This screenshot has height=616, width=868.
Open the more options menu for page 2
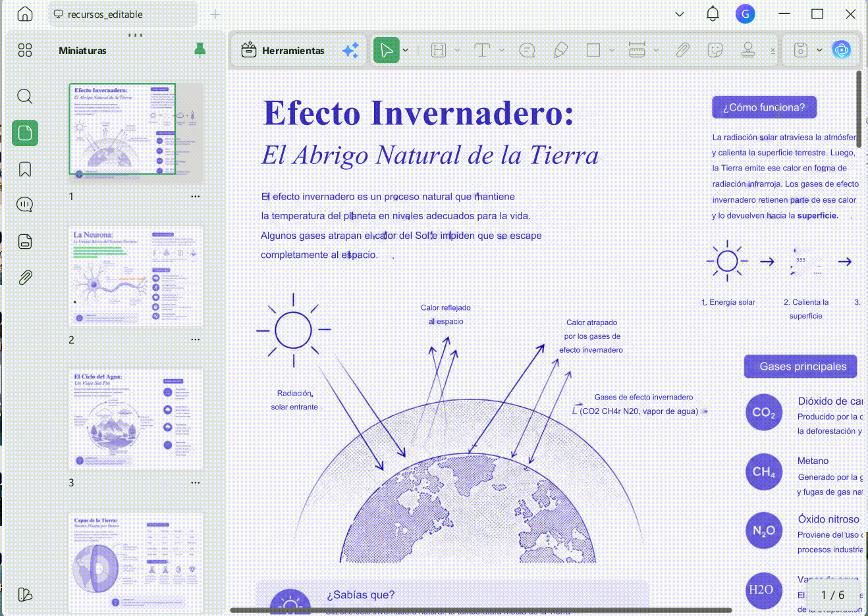pos(196,340)
